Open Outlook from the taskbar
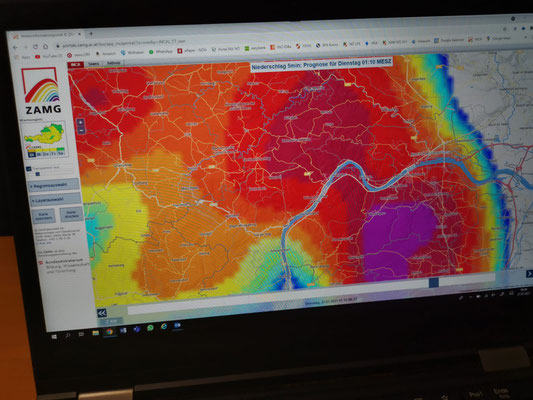 [x=177, y=325]
